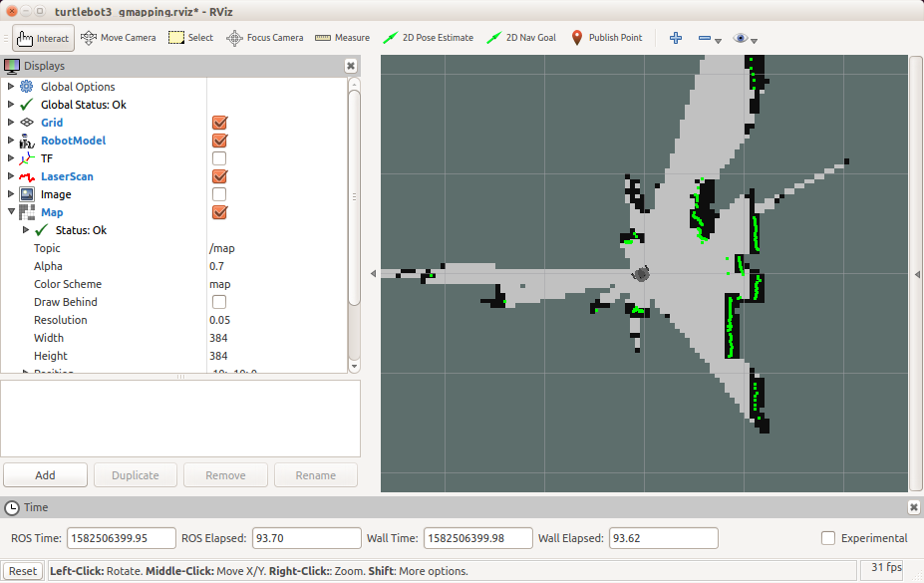Pick the Measure tool
Image resolution: width=924 pixels, height=583 pixels.
point(342,38)
